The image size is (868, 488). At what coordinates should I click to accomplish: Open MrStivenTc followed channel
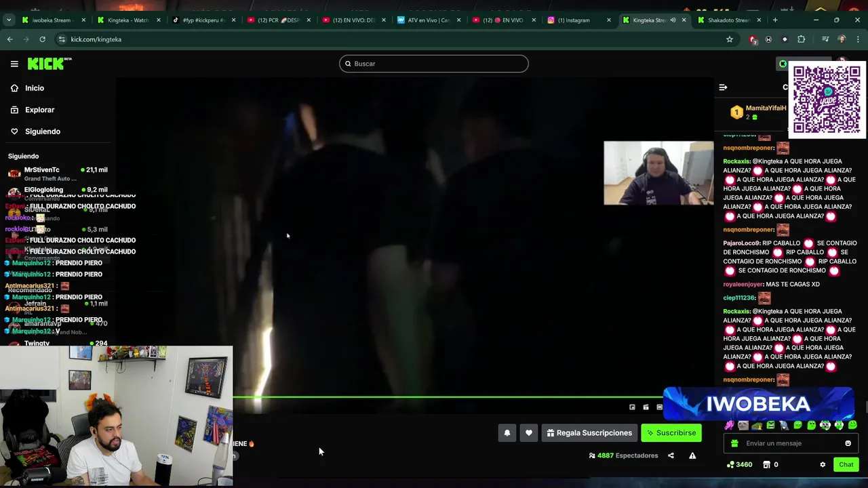[58, 174]
